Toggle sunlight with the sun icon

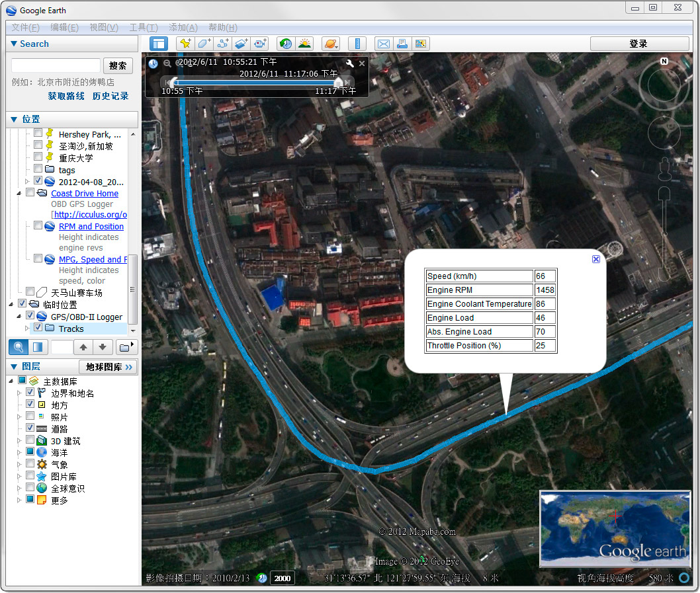[304, 44]
